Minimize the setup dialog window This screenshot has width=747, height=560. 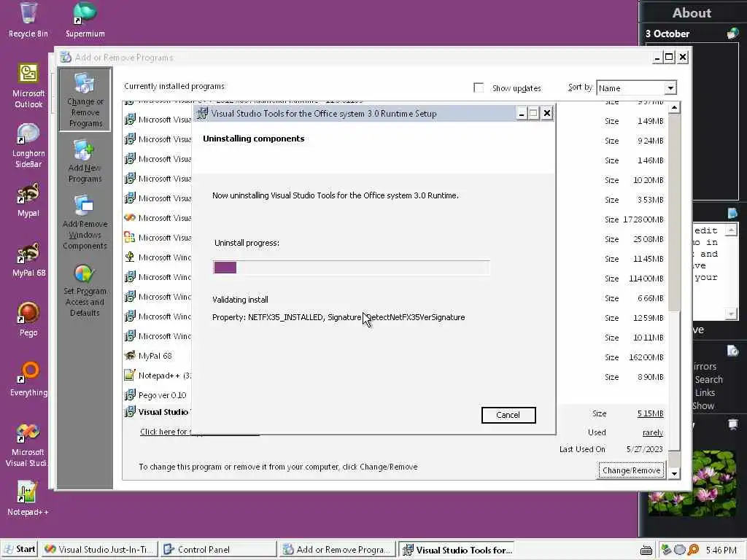click(x=522, y=113)
